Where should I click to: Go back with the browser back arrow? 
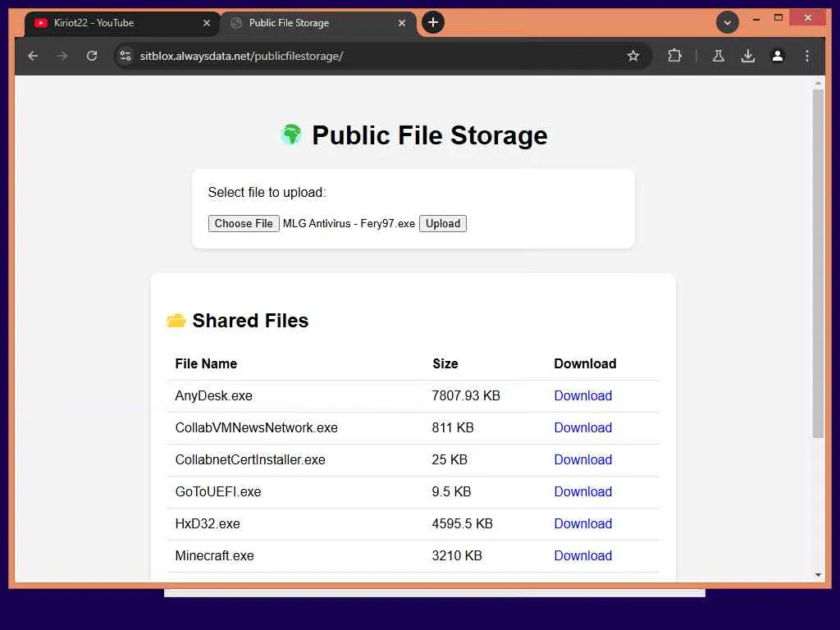(33, 56)
